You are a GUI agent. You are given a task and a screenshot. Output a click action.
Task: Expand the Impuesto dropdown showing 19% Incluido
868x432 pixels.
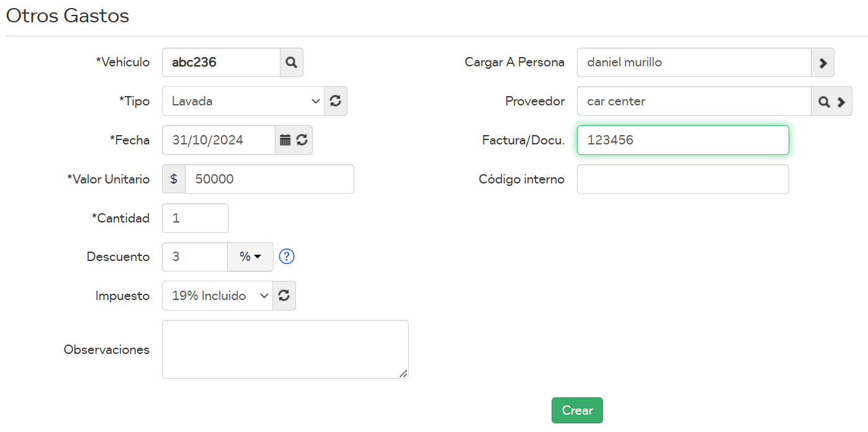[x=217, y=296]
